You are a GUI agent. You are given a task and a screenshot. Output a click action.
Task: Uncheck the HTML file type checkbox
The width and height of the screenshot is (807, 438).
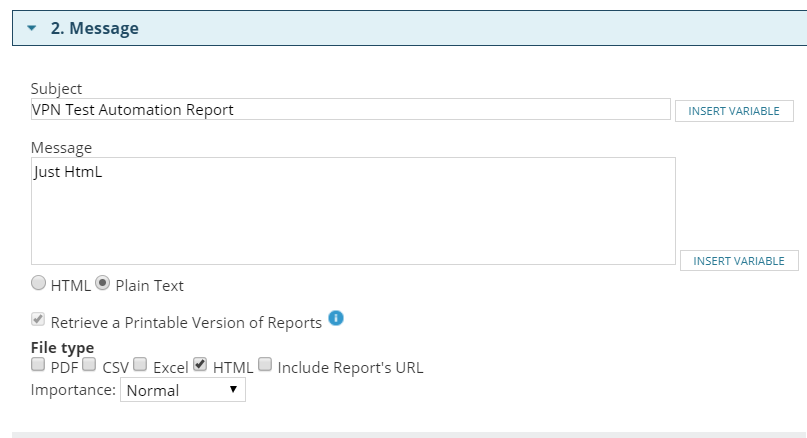click(x=200, y=364)
